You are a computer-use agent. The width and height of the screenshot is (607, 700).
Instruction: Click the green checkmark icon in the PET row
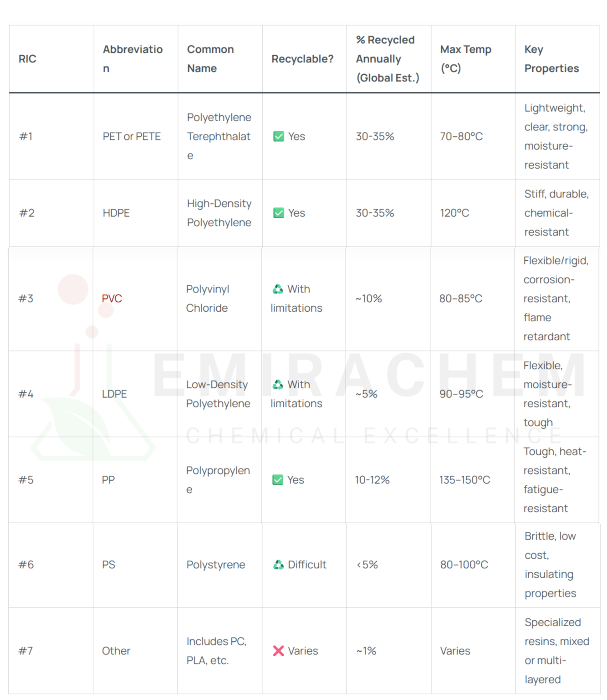(279, 136)
